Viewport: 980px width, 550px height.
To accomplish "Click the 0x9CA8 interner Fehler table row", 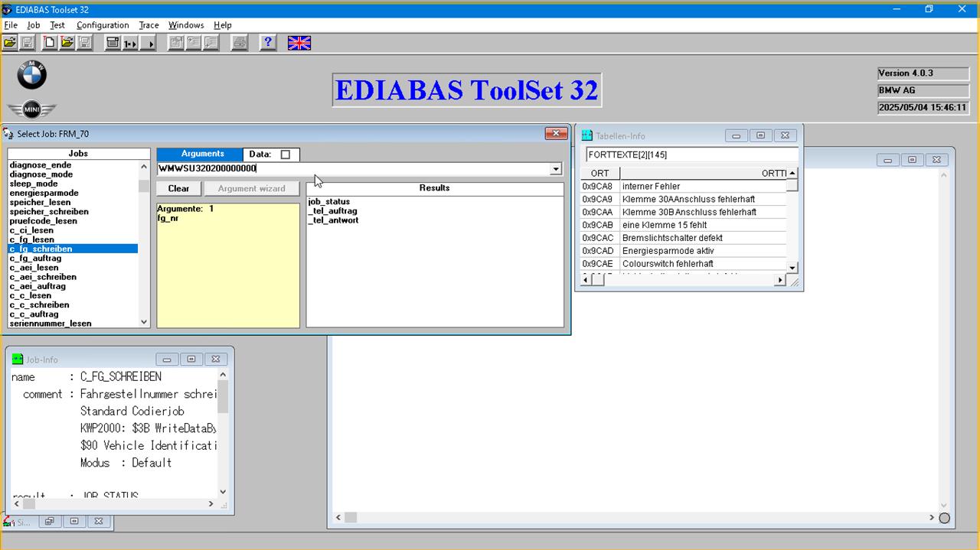I will point(684,187).
